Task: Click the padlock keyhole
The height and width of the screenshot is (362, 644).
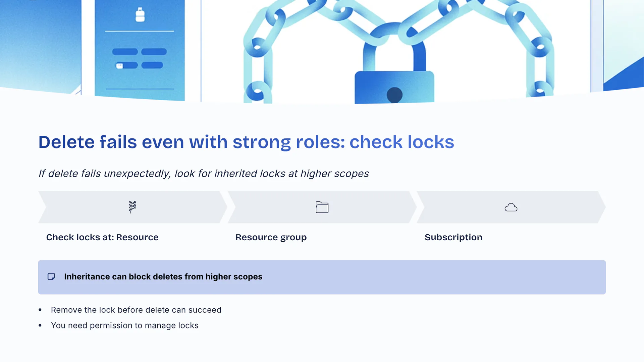Action: [x=394, y=94]
